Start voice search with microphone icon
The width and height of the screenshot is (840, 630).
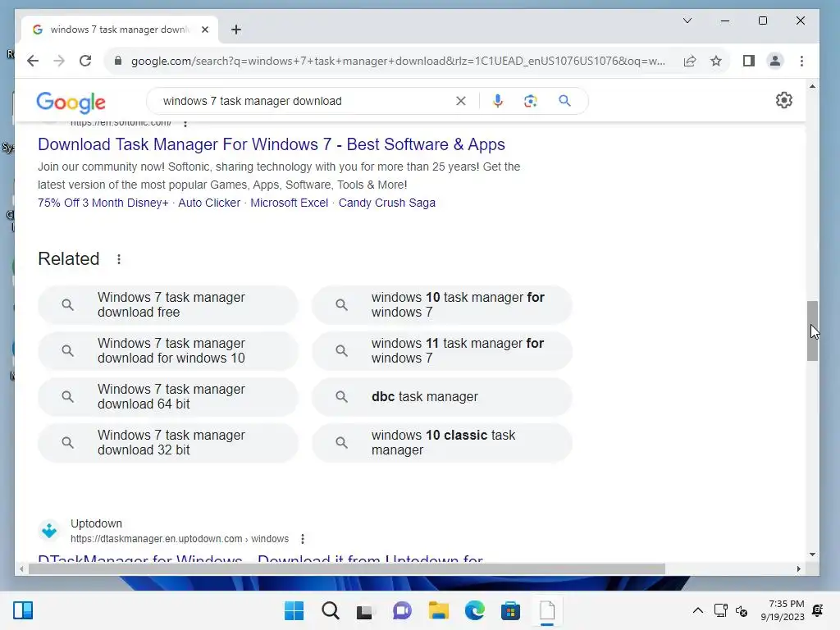click(498, 101)
